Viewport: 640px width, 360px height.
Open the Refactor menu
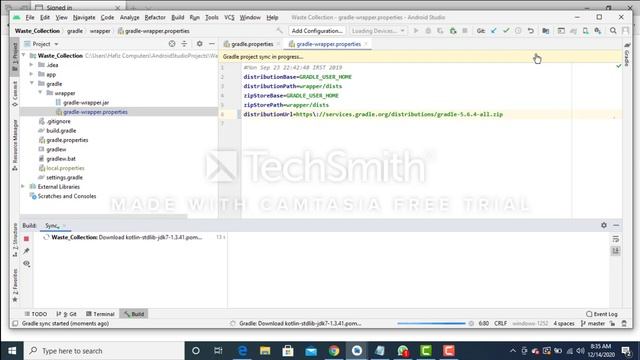(x=155, y=18)
